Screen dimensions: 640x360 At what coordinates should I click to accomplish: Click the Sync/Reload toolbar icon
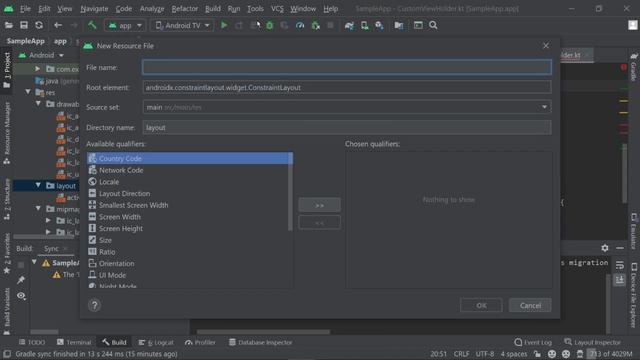39,25
